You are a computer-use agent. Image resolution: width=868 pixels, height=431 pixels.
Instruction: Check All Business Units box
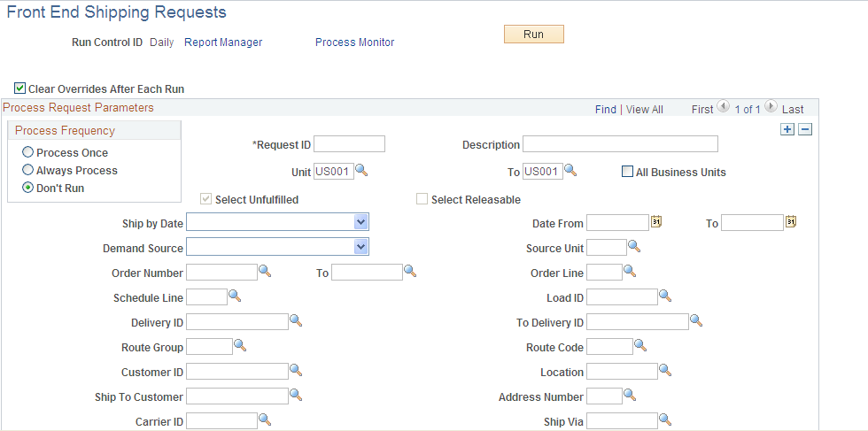[627, 172]
